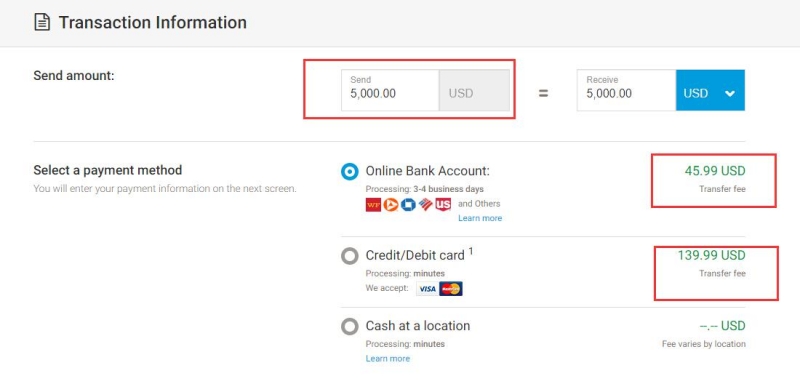The width and height of the screenshot is (800, 384).
Task: Open Learn more under Cash at a location
Action: (x=388, y=359)
